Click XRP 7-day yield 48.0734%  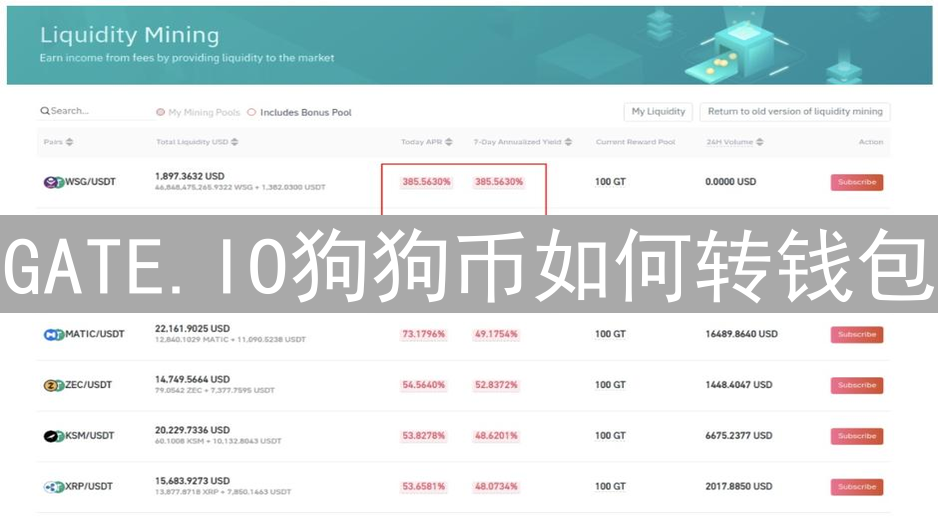point(497,487)
